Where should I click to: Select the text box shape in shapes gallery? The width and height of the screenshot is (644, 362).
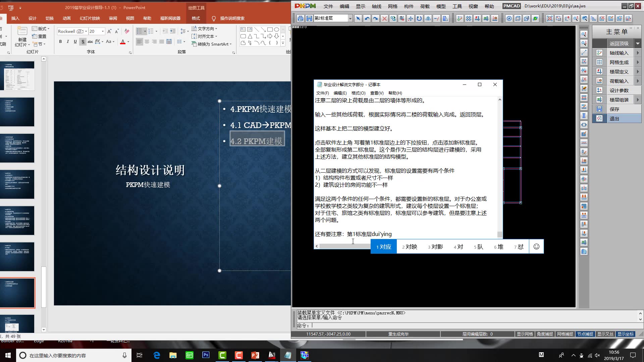coord(243,29)
